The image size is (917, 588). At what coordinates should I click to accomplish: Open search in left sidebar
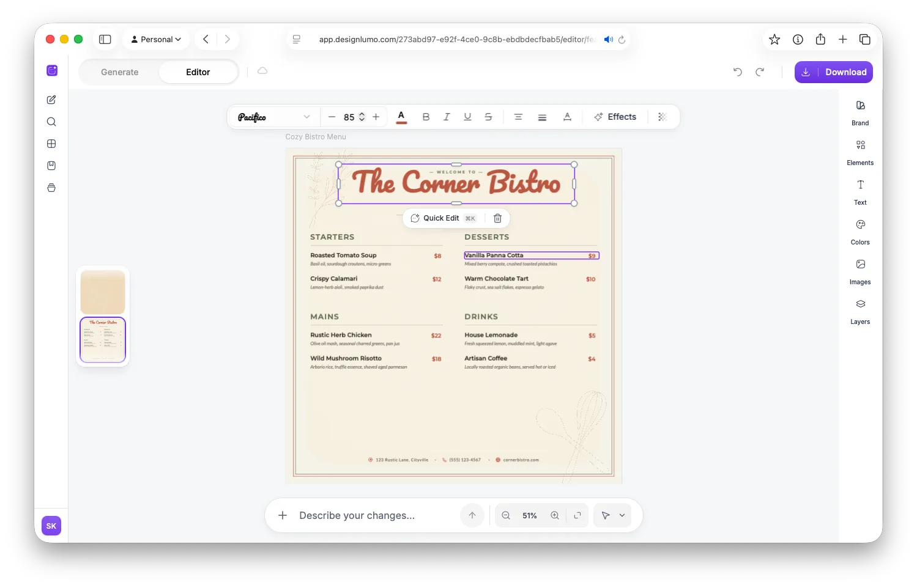(x=51, y=122)
